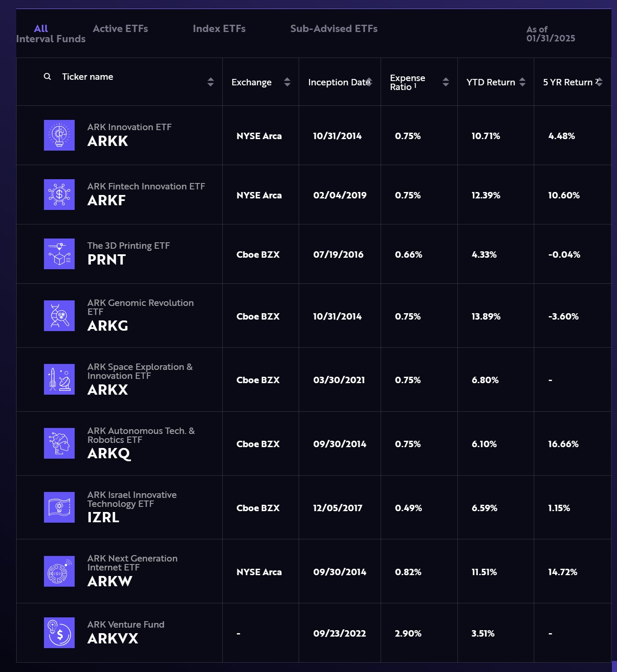617x672 pixels.
Task: Open the ARKK fund page
Action: coord(108,141)
